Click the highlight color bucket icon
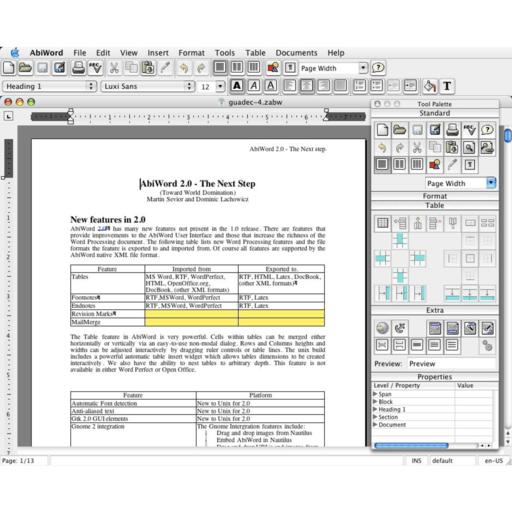The width and height of the screenshot is (512, 512). pos(430,86)
